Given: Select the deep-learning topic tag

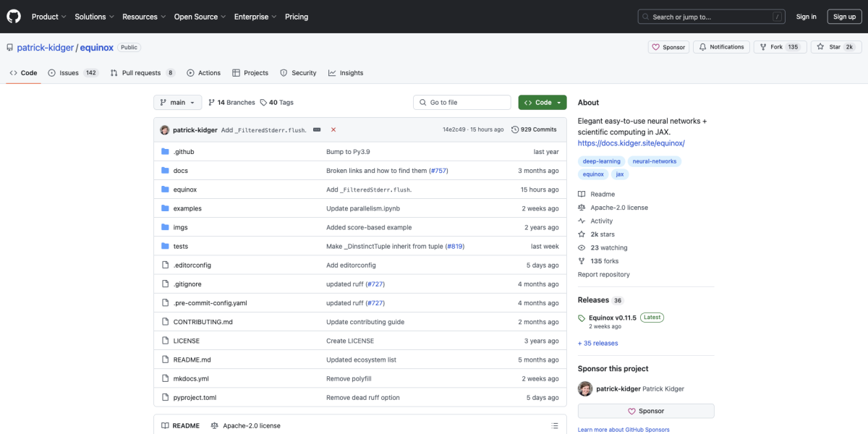Looking at the screenshot, I should [x=600, y=161].
